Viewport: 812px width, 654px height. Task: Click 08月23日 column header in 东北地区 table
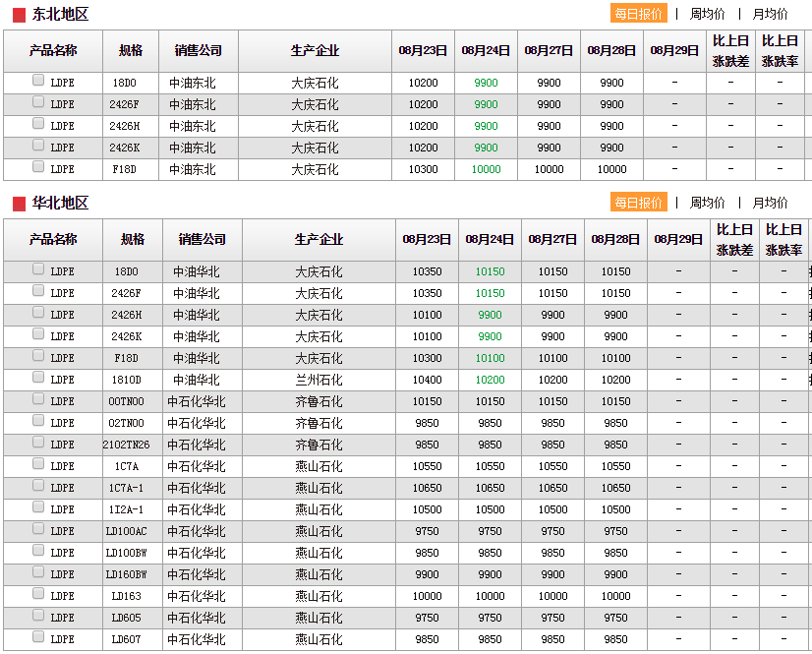pyautogui.click(x=423, y=51)
